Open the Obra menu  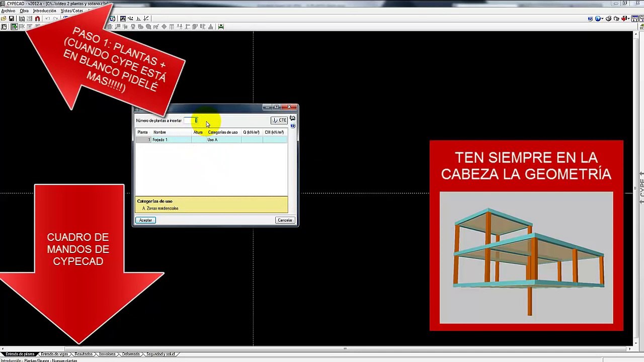tap(24, 11)
